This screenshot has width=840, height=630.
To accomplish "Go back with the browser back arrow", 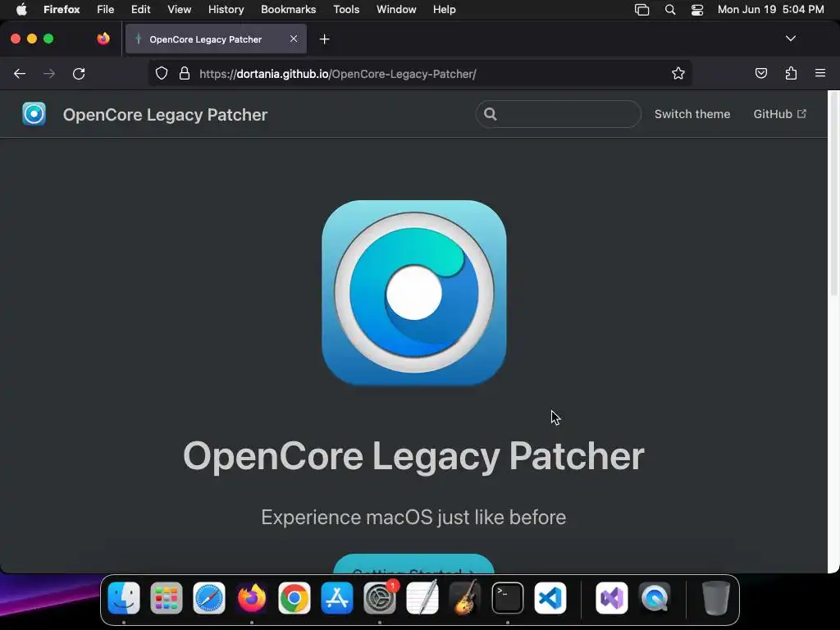I will [20, 73].
